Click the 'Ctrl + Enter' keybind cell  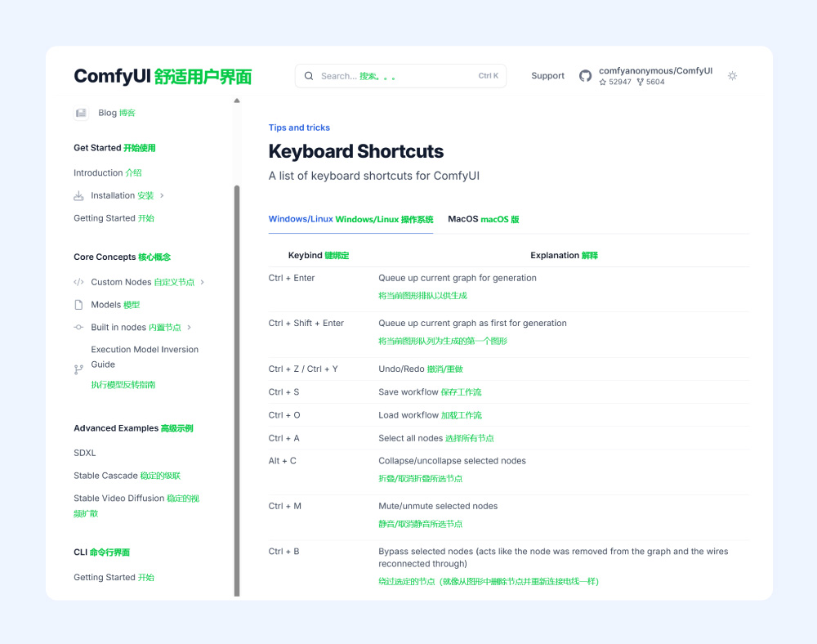[x=292, y=278]
